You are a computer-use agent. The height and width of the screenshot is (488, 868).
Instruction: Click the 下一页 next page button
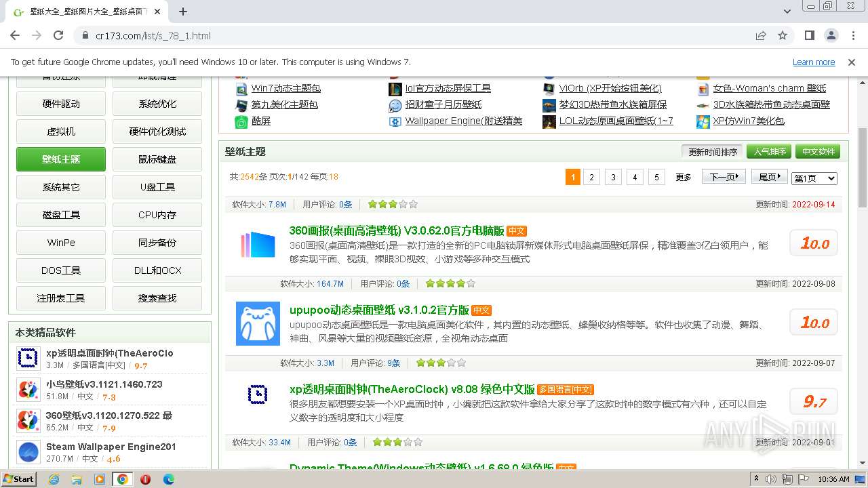(x=724, y=177)
